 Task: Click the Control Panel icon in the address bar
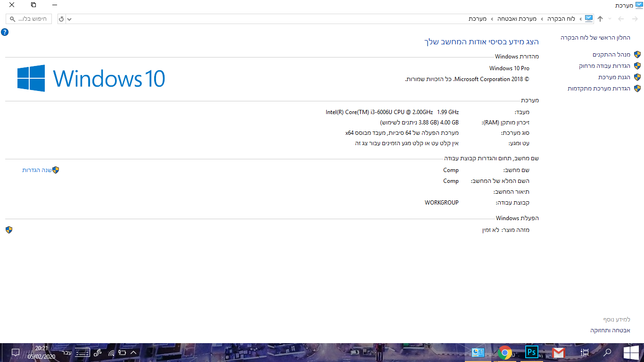[589, 19]
